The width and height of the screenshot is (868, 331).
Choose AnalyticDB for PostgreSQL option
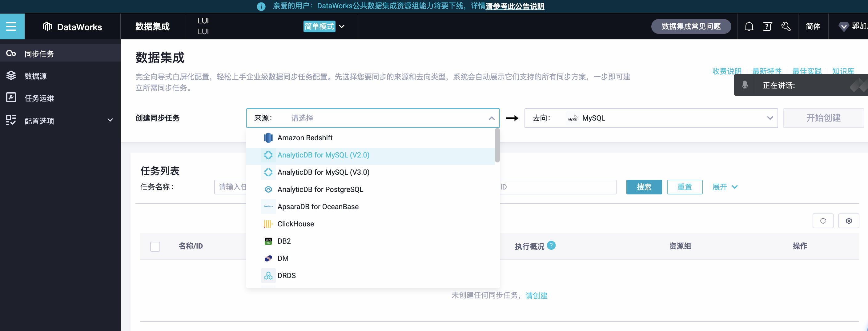(x=371, y=189)
